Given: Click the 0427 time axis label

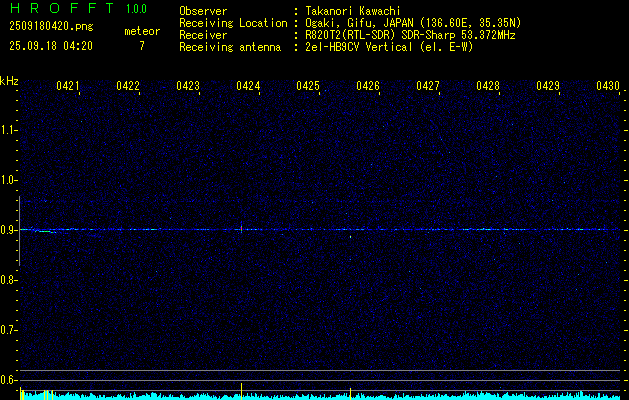Looking at the screenshot, I should [428, 85].
